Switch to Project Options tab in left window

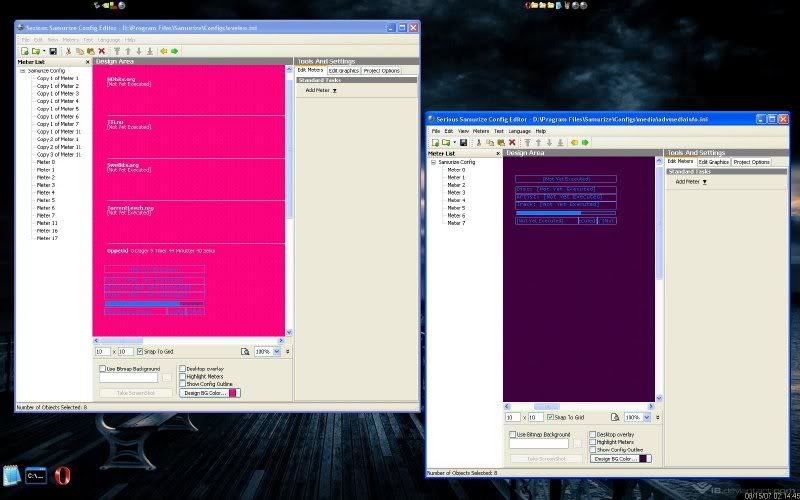(382, 71)
